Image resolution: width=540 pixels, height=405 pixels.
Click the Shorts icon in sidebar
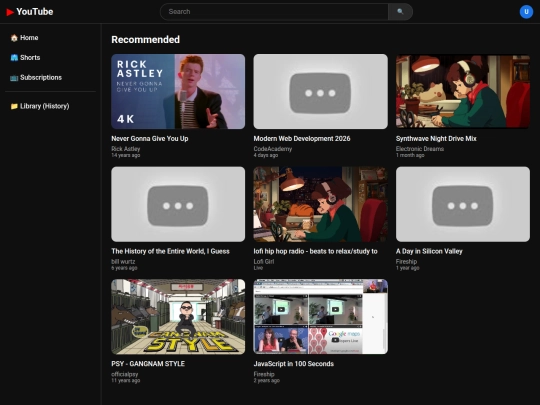(14, 58)
